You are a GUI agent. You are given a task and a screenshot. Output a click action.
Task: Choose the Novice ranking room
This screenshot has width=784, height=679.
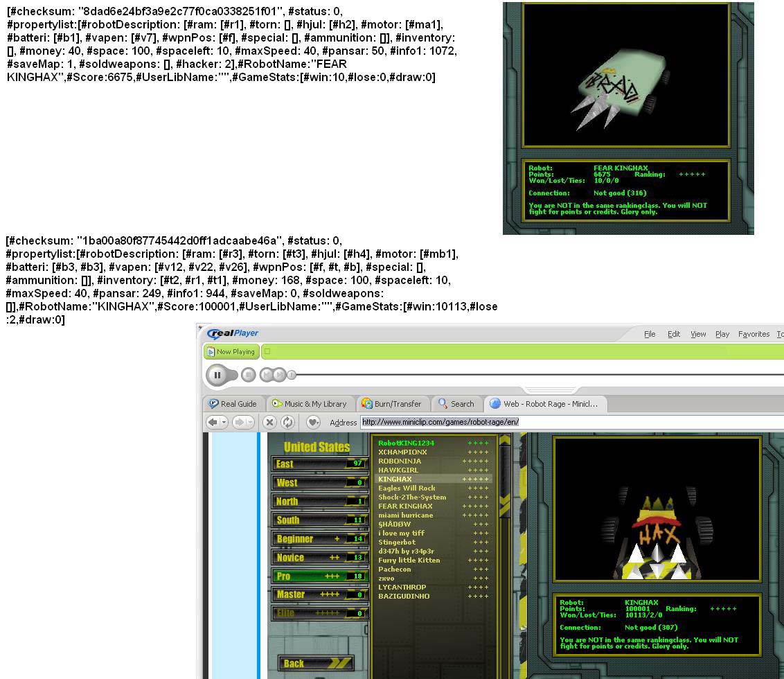tap(319, 558)
